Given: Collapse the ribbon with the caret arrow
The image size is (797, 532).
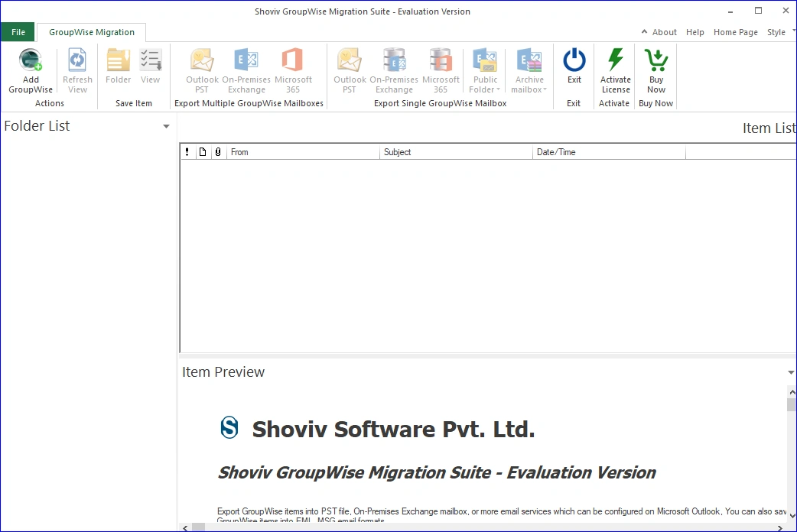Looking at the screenshot, I should 644,31.
